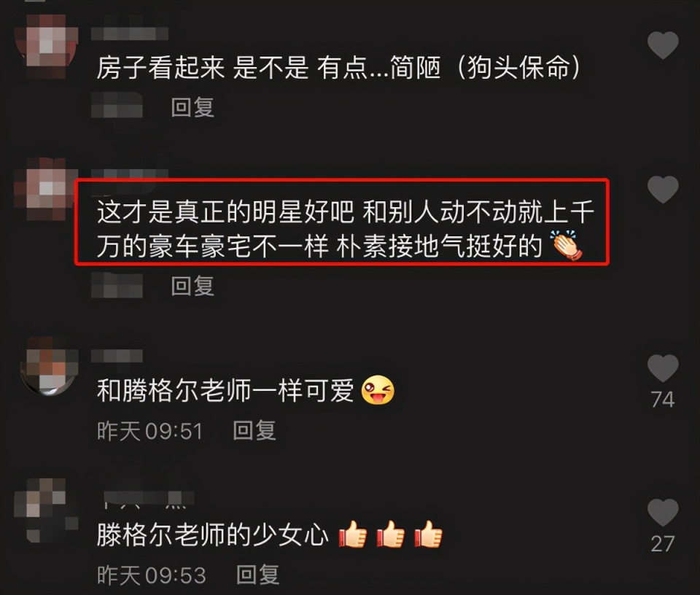Screen dimensions: 700x595
Task: Like the comment about the 简陋 house
Action: pos(663,45)
